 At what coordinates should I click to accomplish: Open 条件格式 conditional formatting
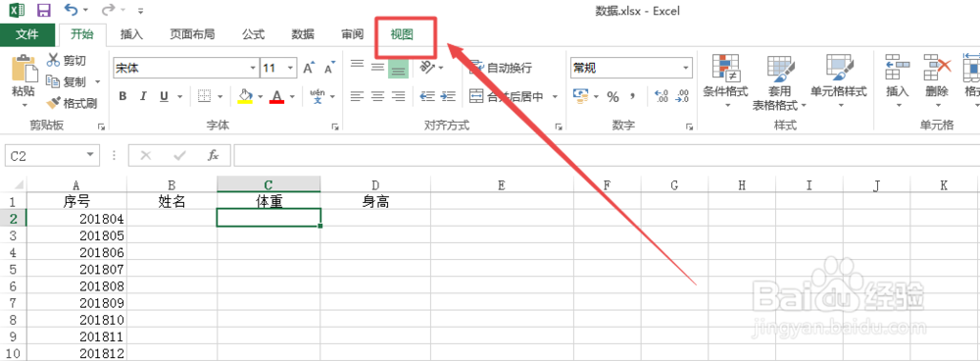pos(725,81)
